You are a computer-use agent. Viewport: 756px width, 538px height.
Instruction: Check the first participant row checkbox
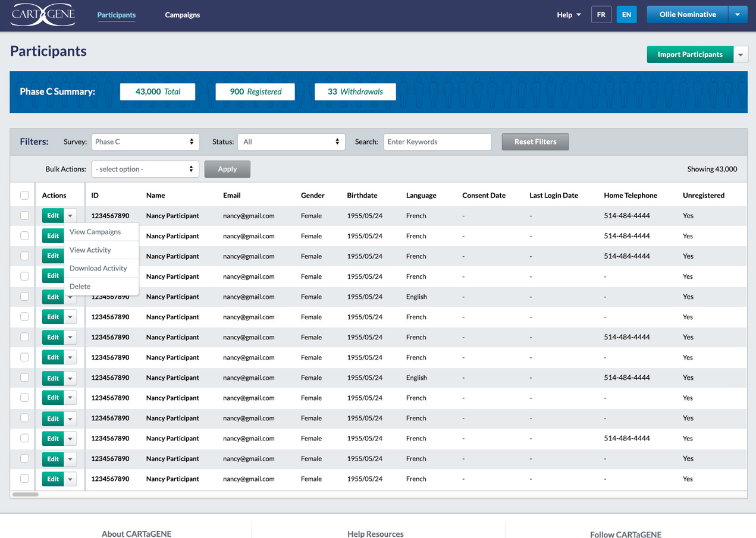point(24,216)
